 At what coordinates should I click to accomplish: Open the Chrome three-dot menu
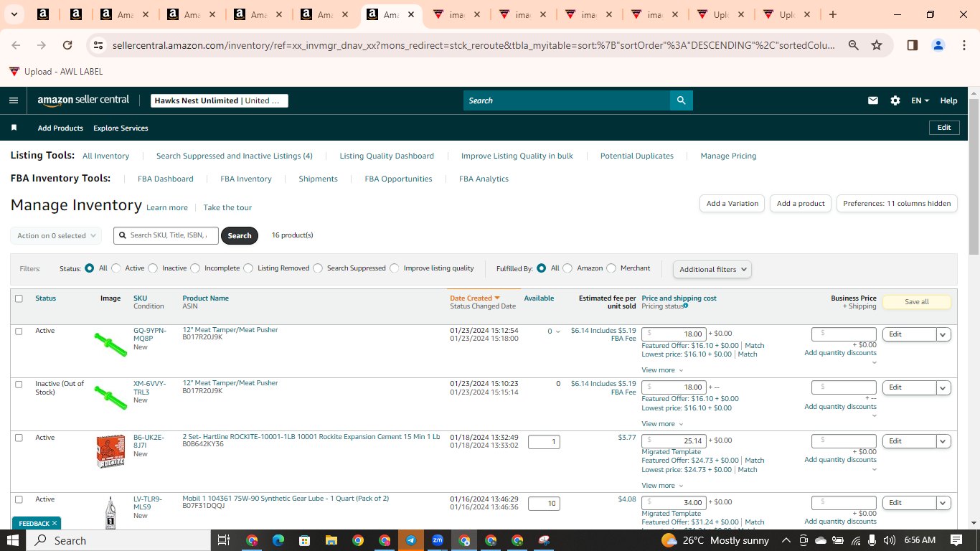963,45
